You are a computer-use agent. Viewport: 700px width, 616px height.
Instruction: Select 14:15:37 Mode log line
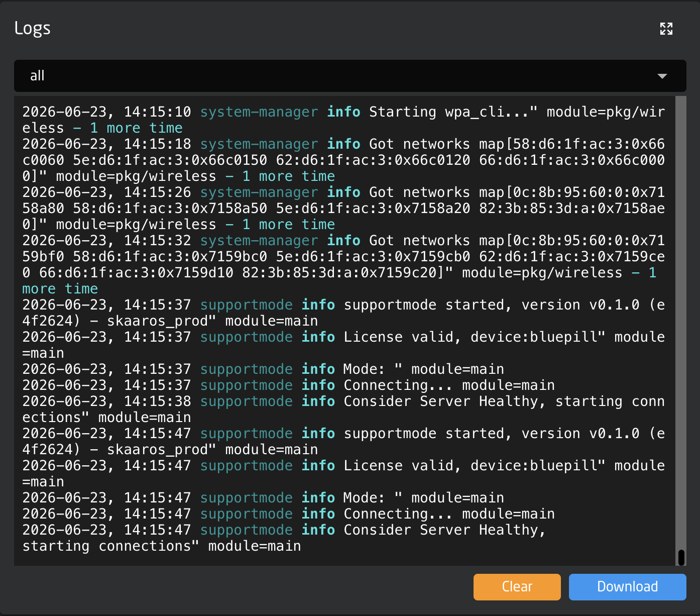click(263, 369)
